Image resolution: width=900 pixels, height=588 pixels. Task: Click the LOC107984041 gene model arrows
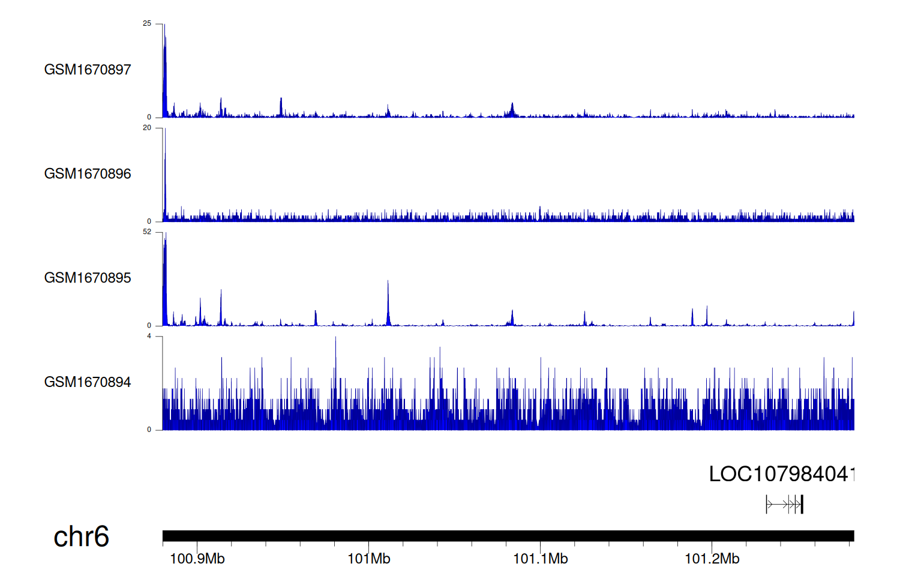[x=783, y=505]
